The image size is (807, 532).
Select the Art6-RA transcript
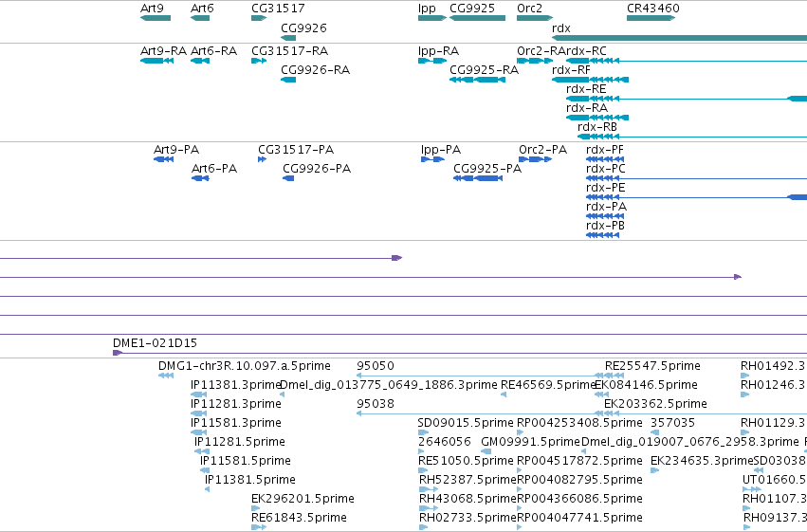[x=200, y=61]
